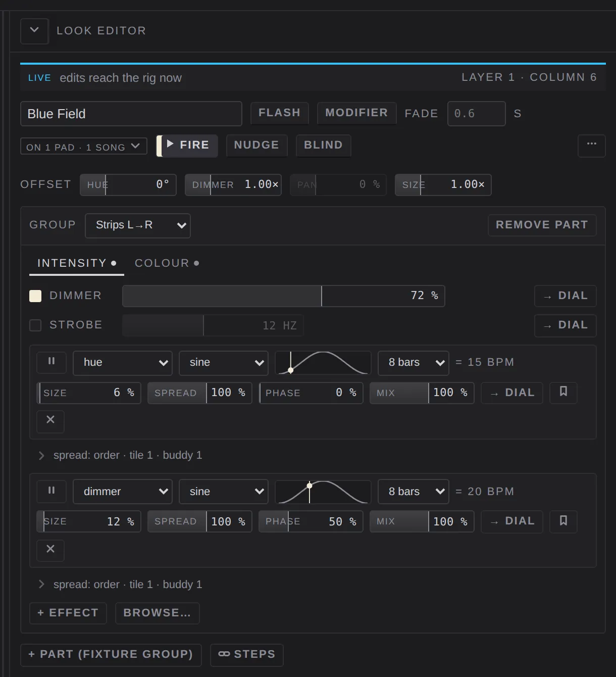Viewport: 616px width, 677px height.
Task: Bookmark the hue effect preset
Action: pyautogui.click(x=563, y=393)
